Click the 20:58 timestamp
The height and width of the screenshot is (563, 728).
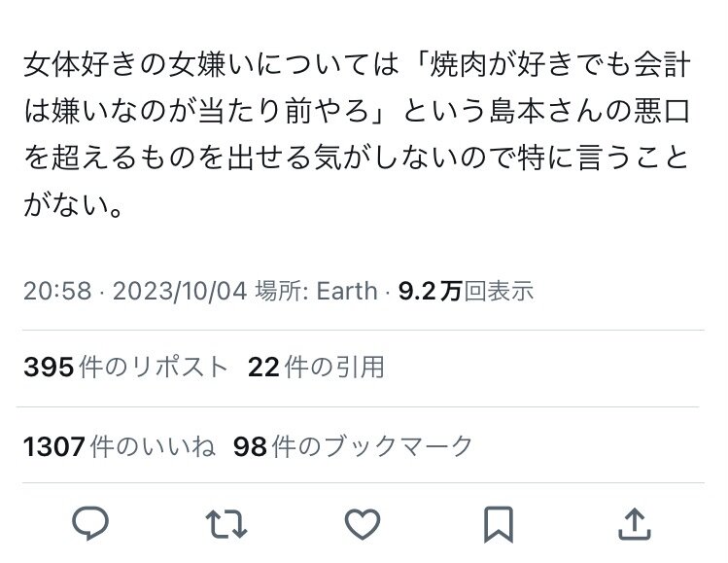[x=57, y=291]
